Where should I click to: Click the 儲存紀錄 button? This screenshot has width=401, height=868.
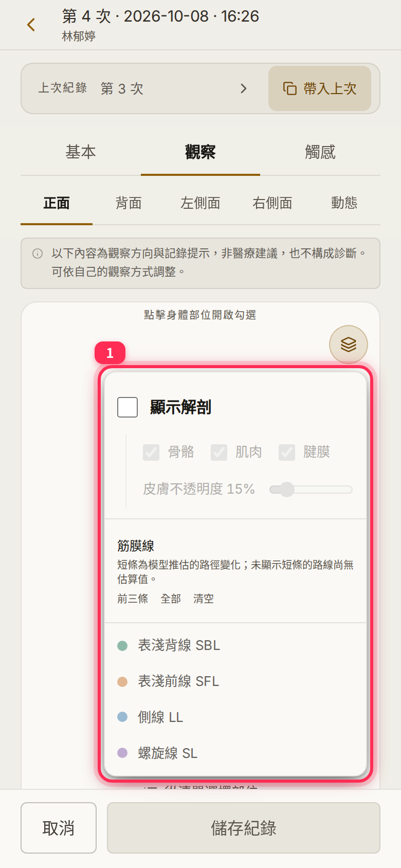point(244,828)
